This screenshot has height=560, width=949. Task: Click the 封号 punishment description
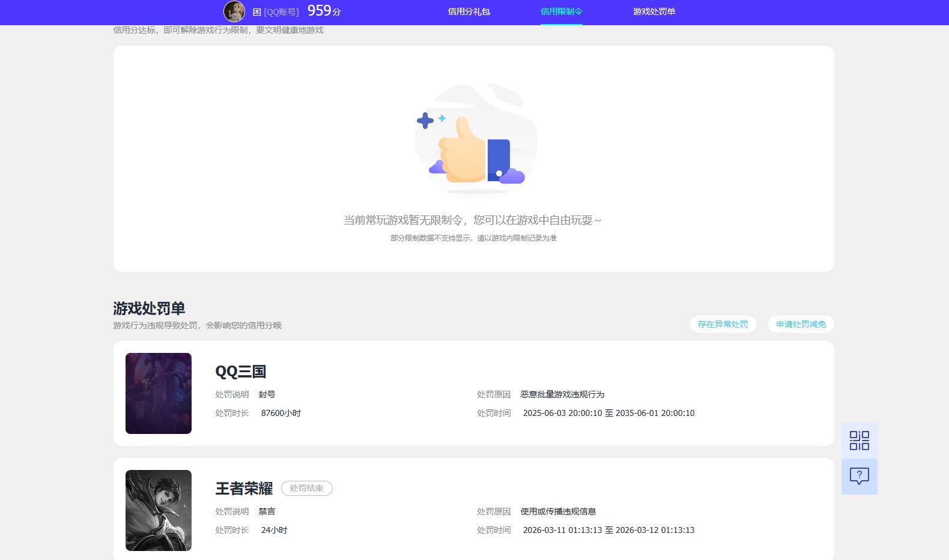tap(267, 394)
